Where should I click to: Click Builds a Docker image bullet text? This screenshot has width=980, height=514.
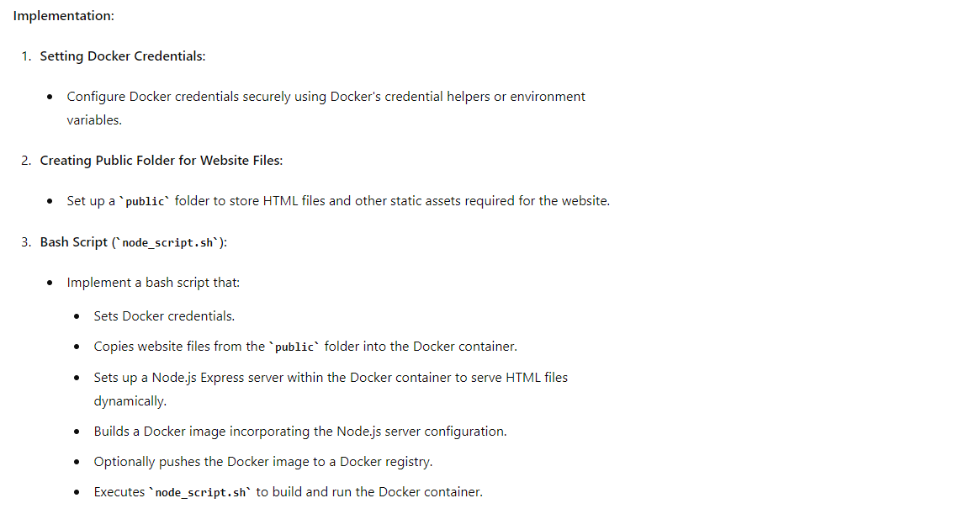point(300,431)
